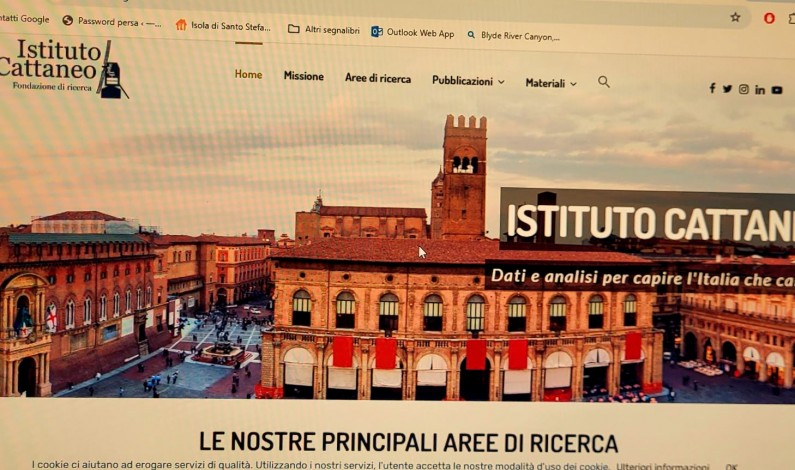Click the Dati e analisi hero subtitle

pyautogui.click(x=642, y=278)
